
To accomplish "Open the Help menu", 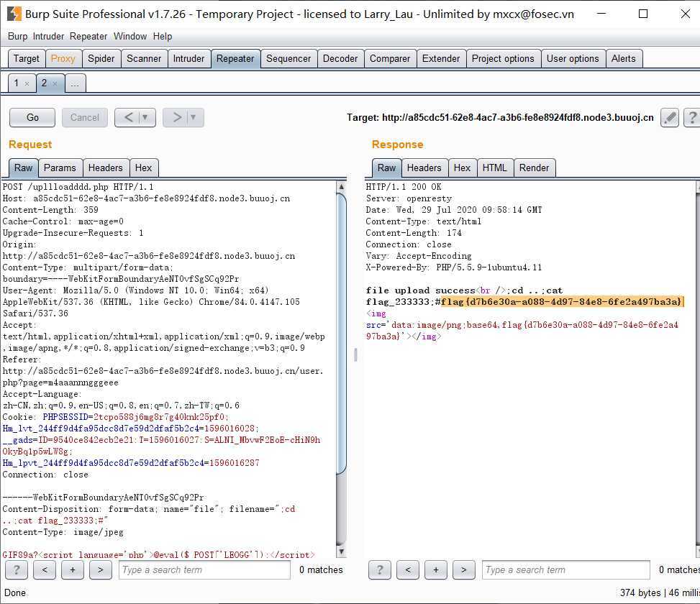I will pos(163,36).
